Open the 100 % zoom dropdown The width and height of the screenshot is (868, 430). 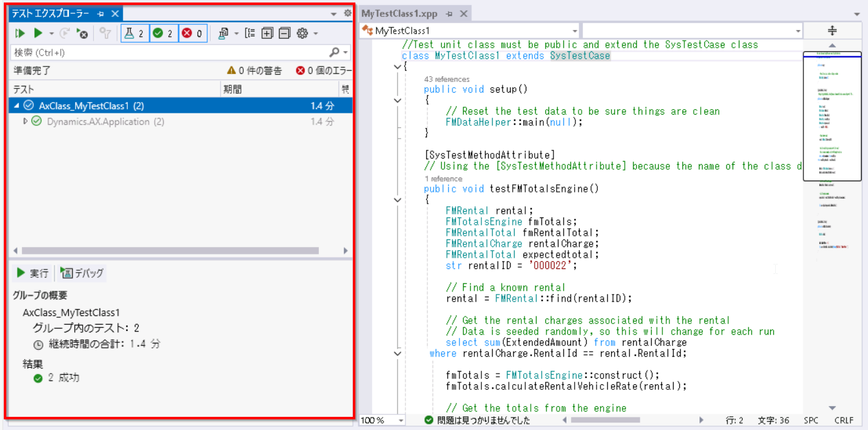[x=402, y=421]
